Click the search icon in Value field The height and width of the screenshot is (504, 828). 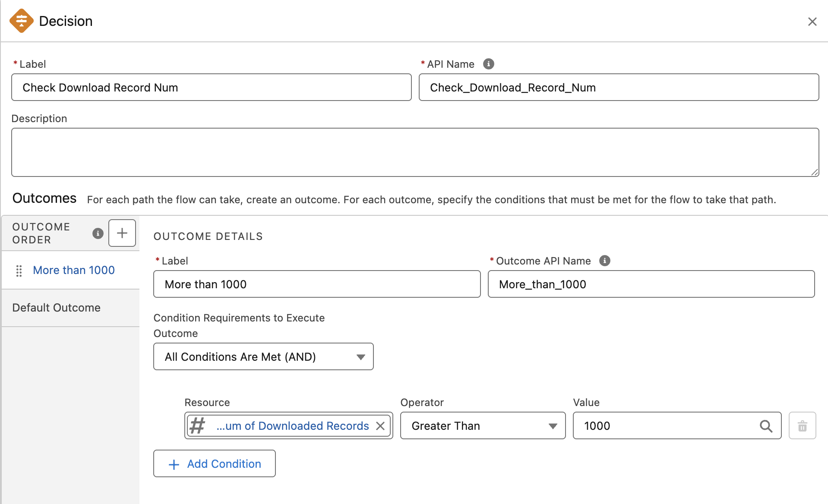(766, 426)
